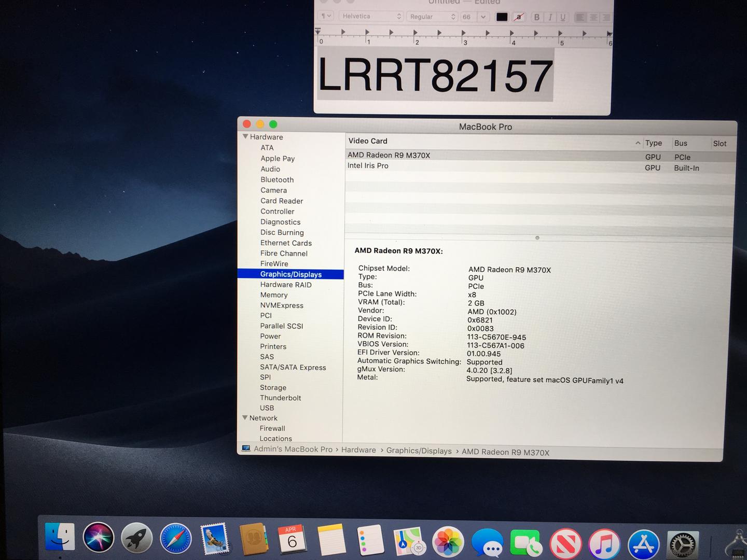Select Apple Pay in sidebar
This screenshot has width=747, height=560.
278,158
